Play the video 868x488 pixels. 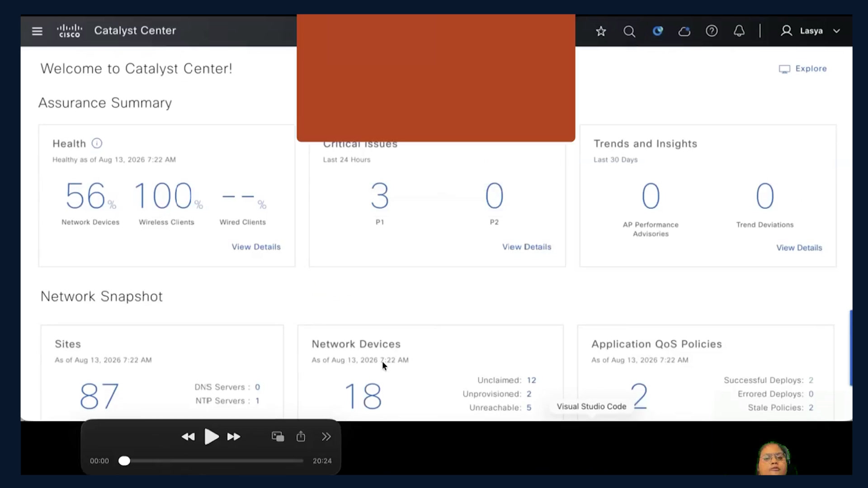[211, 437]
